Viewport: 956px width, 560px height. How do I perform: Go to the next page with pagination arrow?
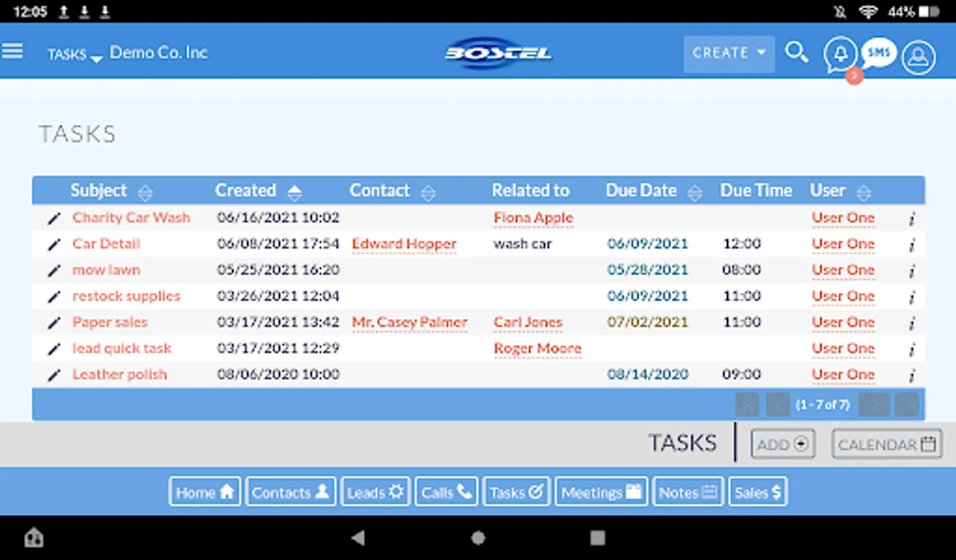pos(874,404)
